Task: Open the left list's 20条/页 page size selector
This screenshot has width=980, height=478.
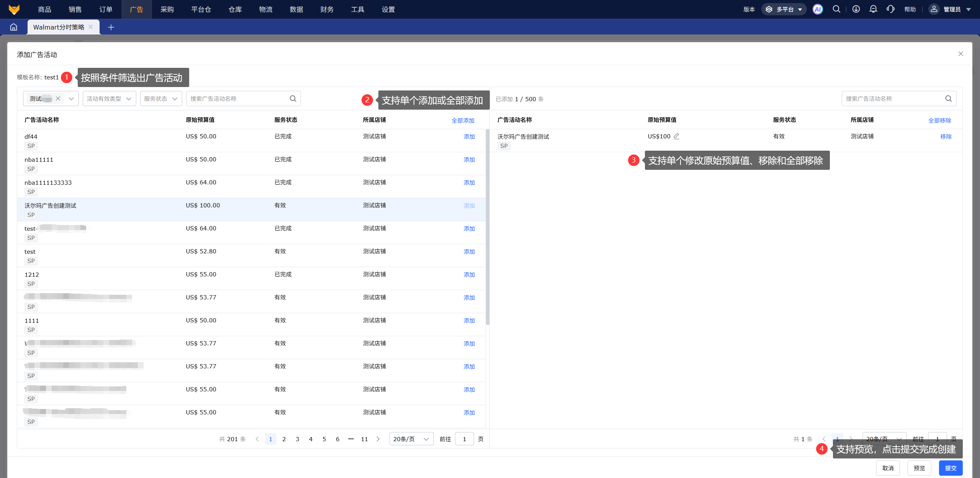Action: [411, 439]
